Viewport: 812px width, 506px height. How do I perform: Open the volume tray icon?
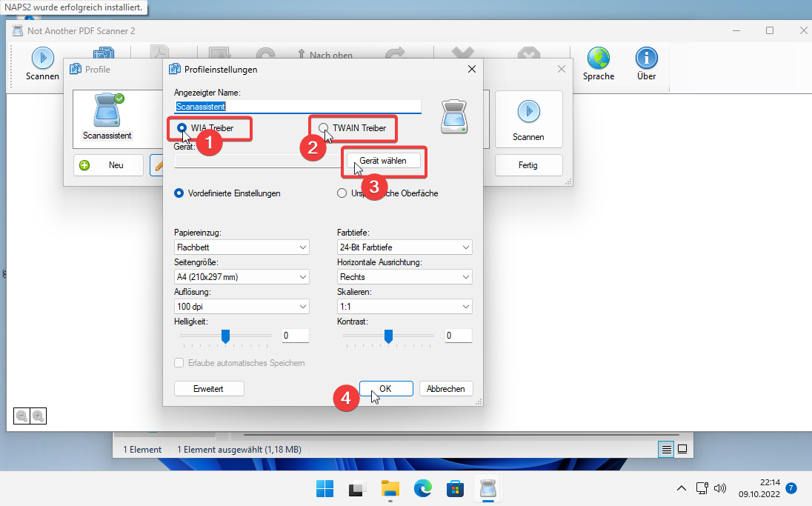(x=720, y=488)
